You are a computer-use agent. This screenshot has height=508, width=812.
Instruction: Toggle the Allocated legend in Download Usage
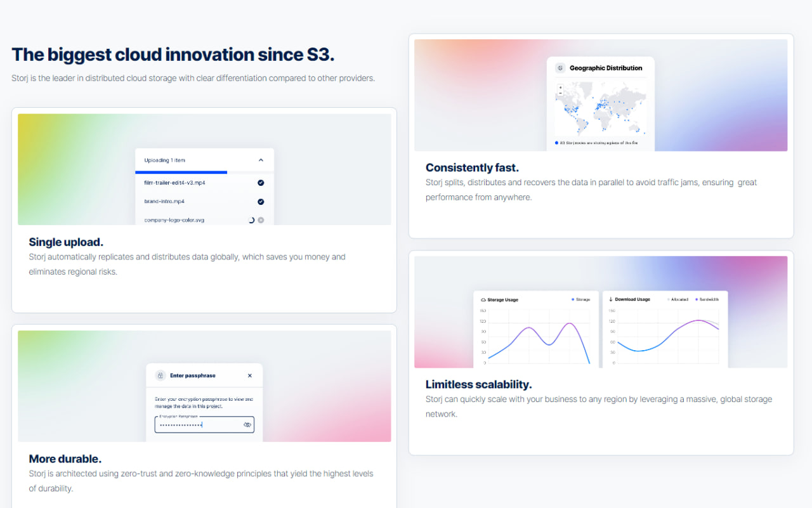pos(676,299)
